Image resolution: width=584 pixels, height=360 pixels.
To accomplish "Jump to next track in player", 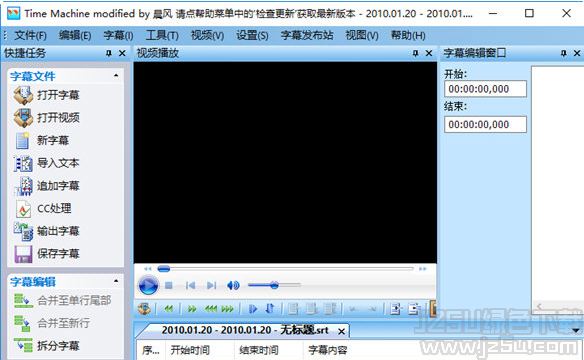I will (211, 286).
